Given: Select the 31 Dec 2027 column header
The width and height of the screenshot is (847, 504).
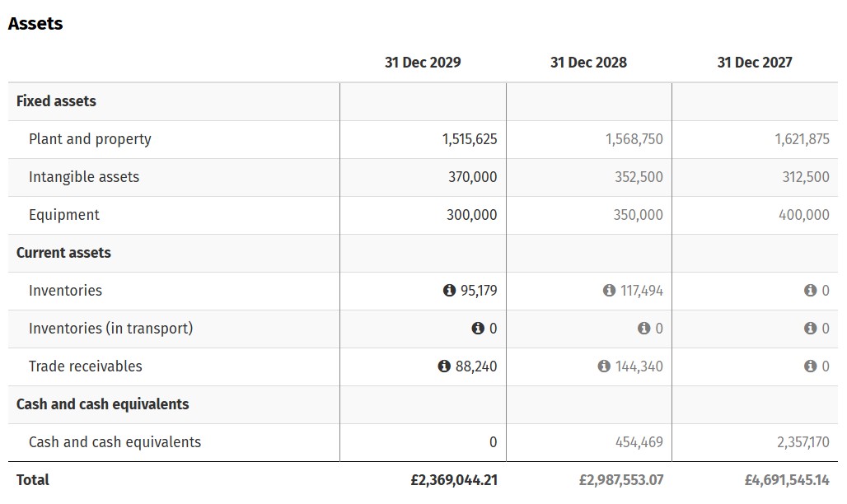Looking at the screenshot, I should (x=755, y=63).
